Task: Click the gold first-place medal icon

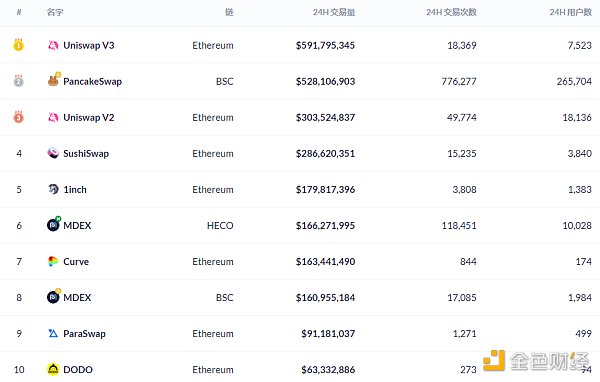Action: coord(18,45)
